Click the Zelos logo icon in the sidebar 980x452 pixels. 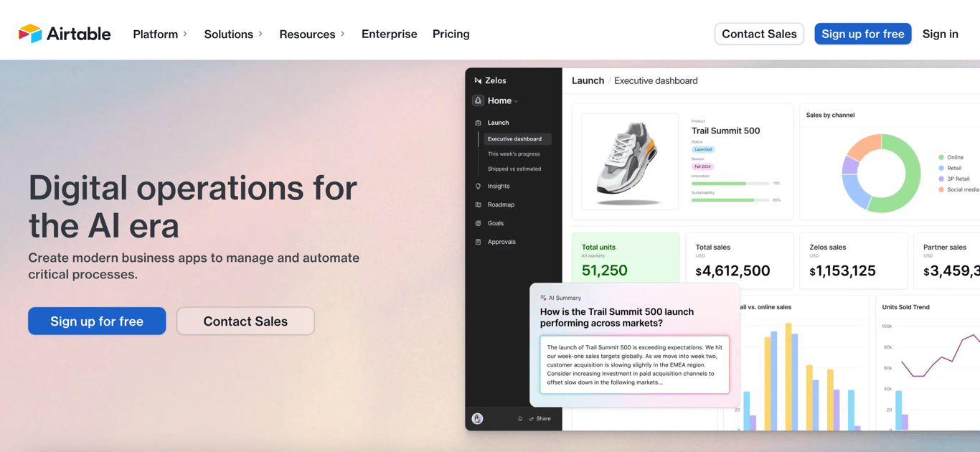coord(478,81)
